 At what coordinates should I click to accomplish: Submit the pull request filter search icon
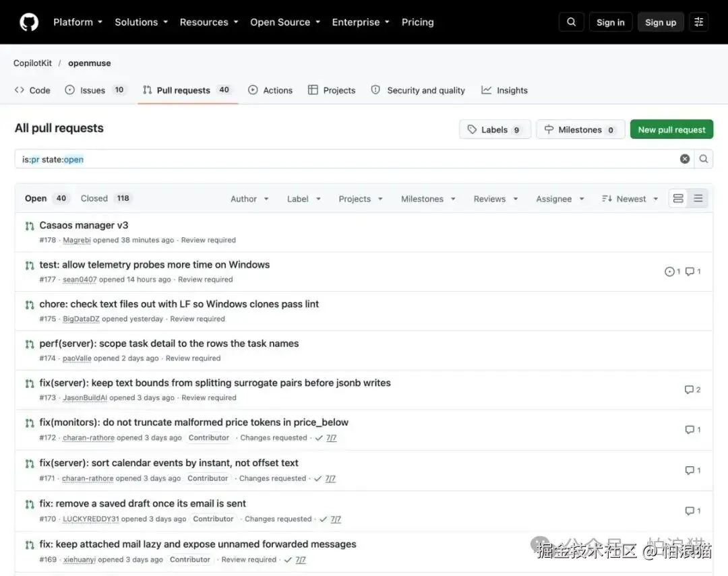[704, 159]
